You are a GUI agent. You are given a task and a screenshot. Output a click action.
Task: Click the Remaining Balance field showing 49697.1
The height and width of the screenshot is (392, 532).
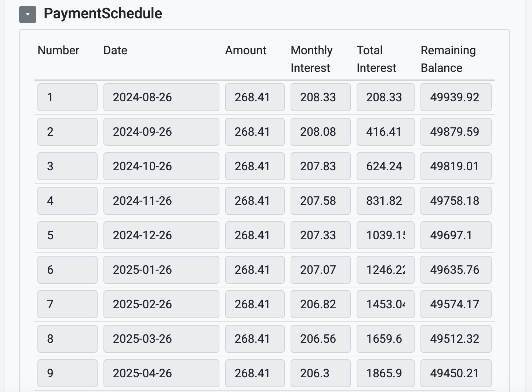(456, 235)
